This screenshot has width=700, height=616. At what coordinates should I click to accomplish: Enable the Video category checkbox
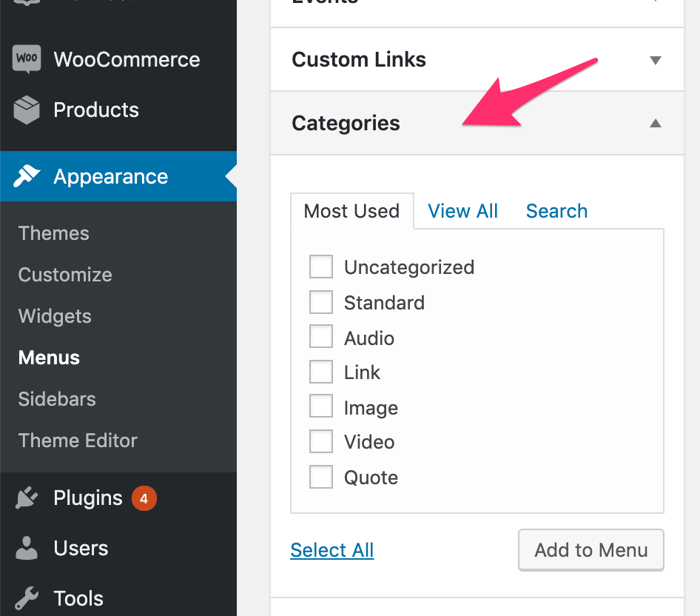click(x=321, y=442)
